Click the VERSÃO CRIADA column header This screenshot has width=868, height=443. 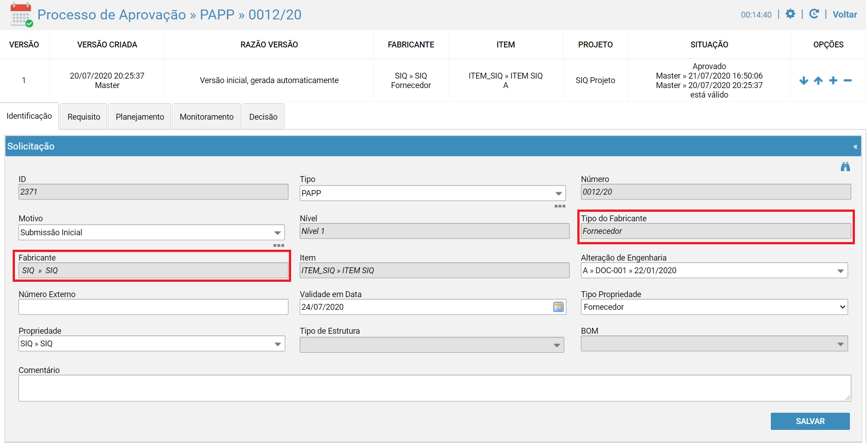click(x=107, y=45)
